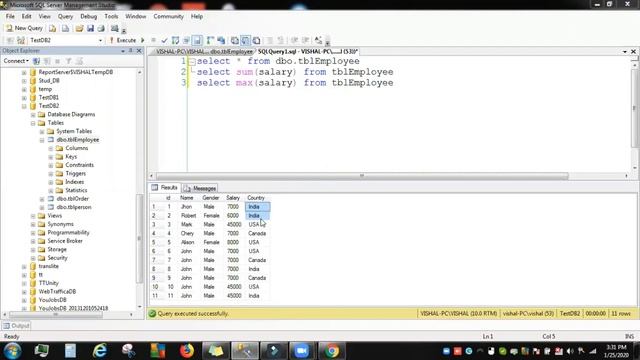Open the File menu
This screenshot has width=640, height=360.
point(10,16)
